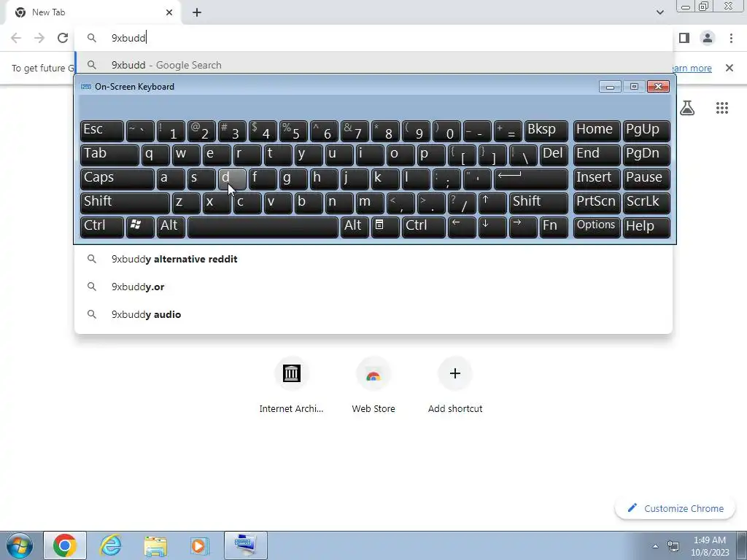Click the Learn more link

pyautogui.click(x=692, y=68)
